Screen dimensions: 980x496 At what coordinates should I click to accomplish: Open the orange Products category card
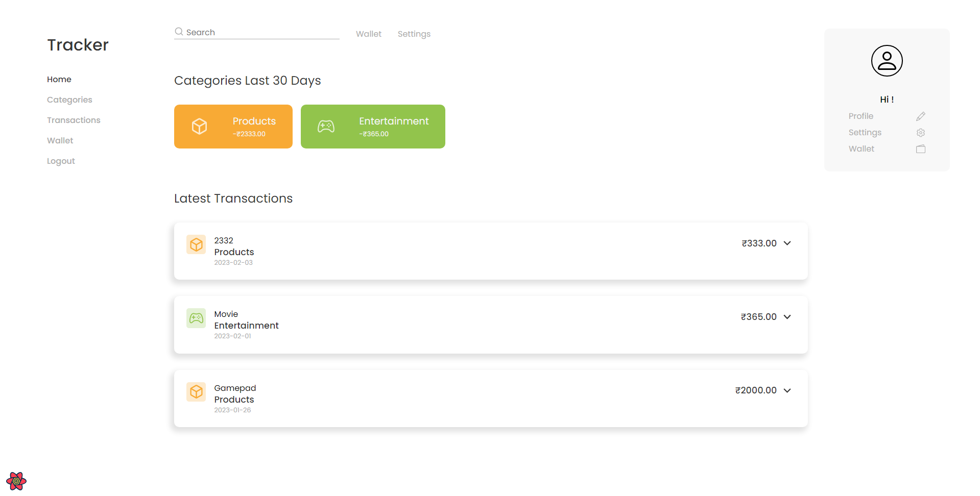click(233, 127)
